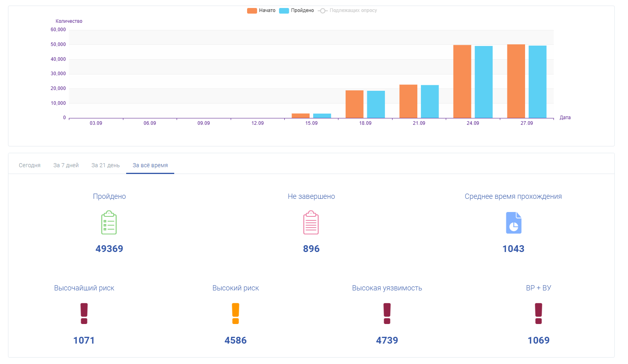Click the orange Начато bar for 27.09
Viewport: 628px width, 364px height.
pos(516,81)
